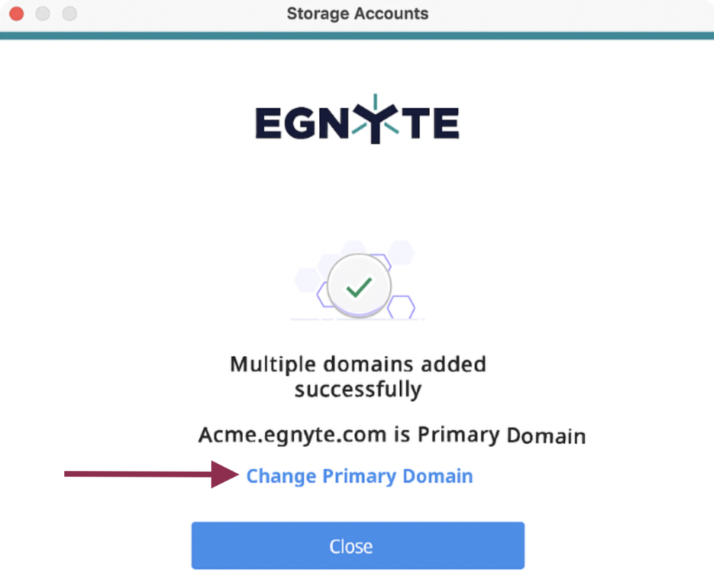This screenshot has height=588, width=714.
Task: Click the Acme.egnyte.com domain name
Action: [x=293, y=434]
